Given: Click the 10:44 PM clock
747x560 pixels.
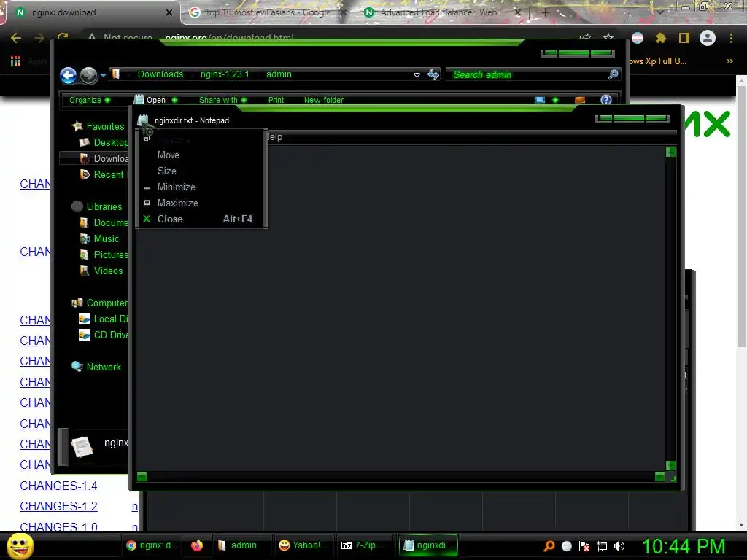Looking at the screenshot, I should [x=684, y=545].
